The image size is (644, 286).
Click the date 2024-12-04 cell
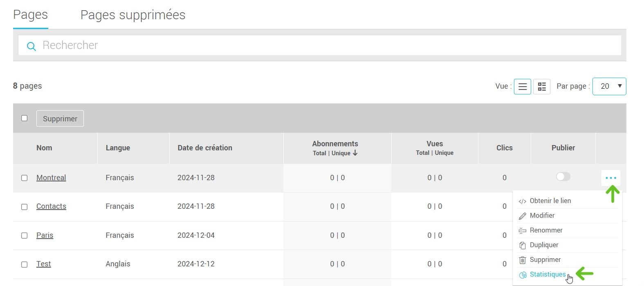pyautogui.click(x=196, y=235)
